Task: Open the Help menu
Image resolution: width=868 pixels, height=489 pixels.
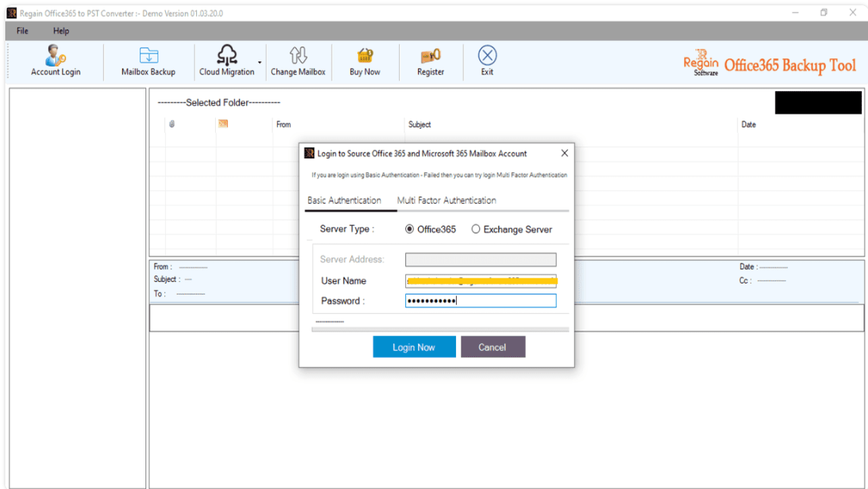Action: (60, 30)
